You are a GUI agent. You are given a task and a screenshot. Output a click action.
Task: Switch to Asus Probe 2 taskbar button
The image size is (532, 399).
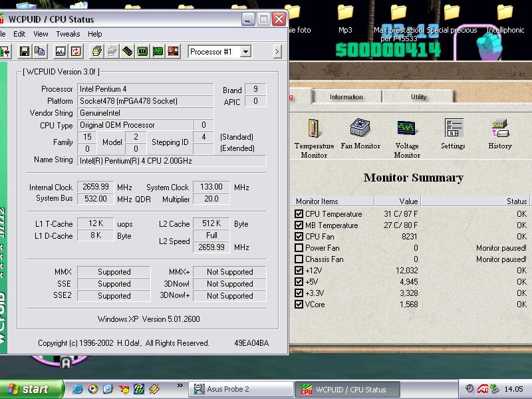click(x=241, y=389)
